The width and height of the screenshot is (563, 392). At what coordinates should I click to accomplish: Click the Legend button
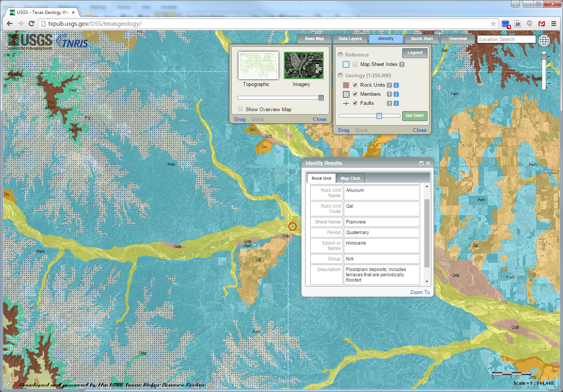pos(415,53)
